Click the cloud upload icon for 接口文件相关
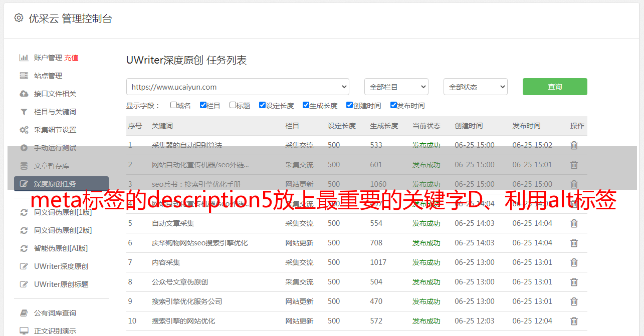This screenshot has height=336, width=644. point(24,94)
